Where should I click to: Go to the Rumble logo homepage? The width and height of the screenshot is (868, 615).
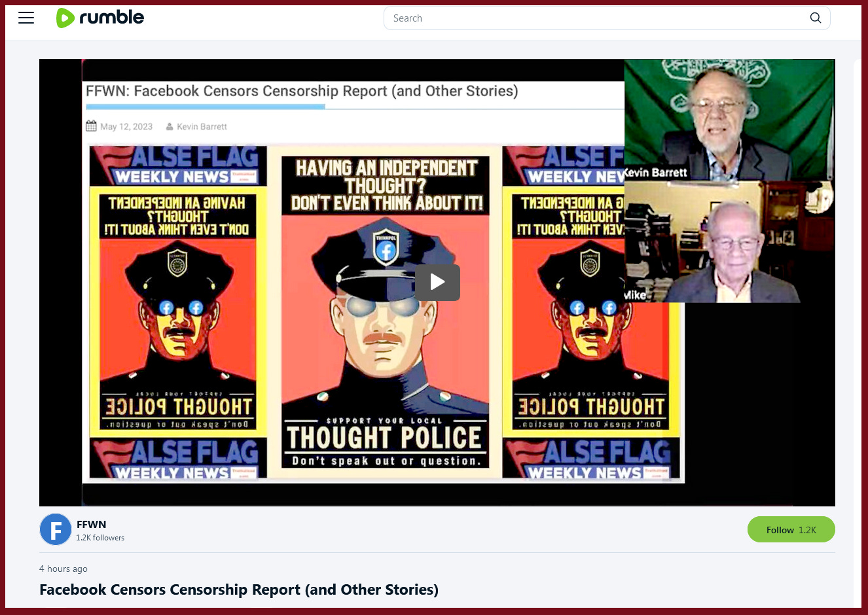[x=100, y=18]
